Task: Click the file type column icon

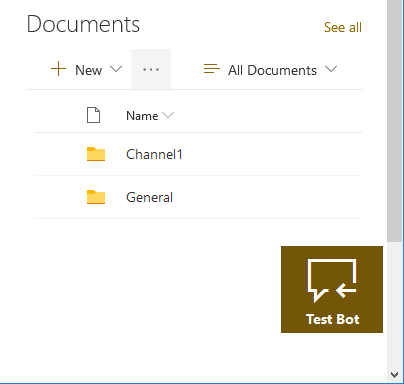Action: pos(93,115)
